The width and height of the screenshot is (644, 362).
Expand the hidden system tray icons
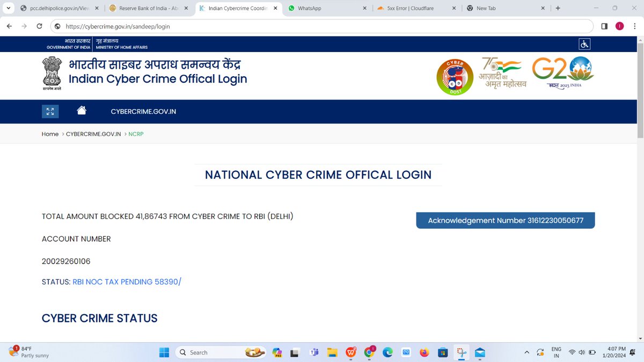point(526,352)
